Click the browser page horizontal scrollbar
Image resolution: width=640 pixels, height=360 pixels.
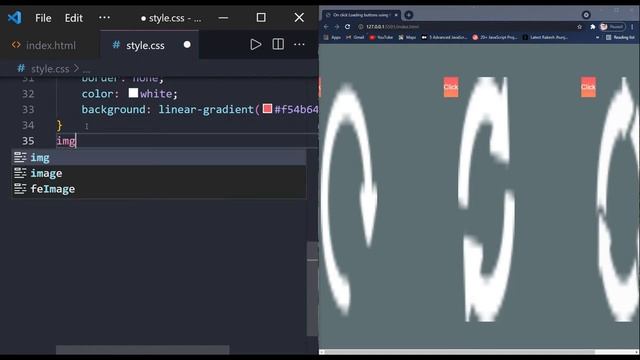(x=460, y=351)
